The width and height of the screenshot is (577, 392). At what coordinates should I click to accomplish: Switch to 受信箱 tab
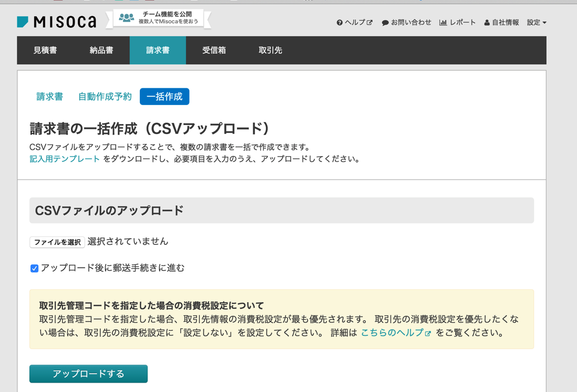coord(214,50)
